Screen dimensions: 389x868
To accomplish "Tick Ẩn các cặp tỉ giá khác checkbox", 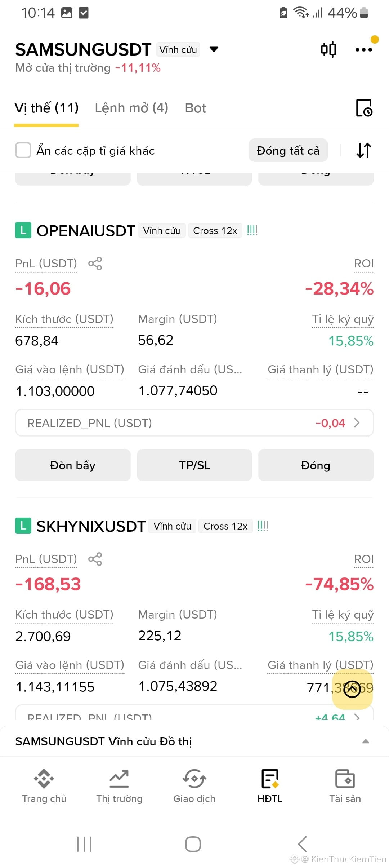I will coord(23,150).
